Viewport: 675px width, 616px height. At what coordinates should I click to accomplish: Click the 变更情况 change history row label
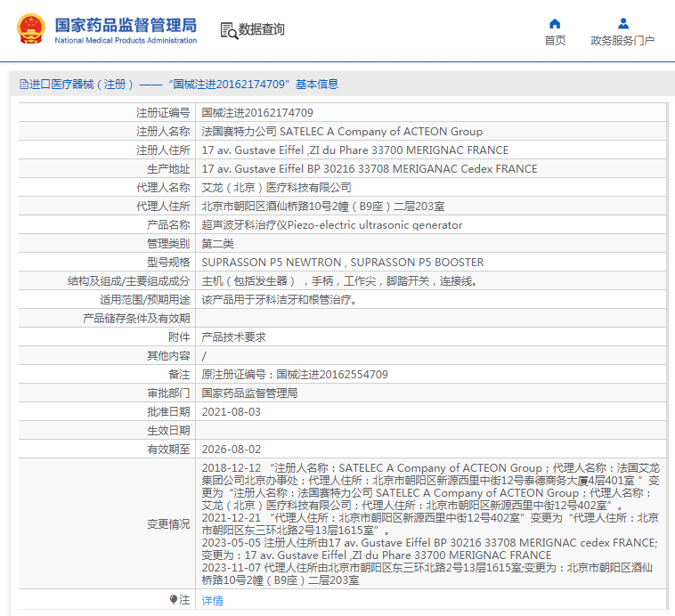tap(168, 524)
